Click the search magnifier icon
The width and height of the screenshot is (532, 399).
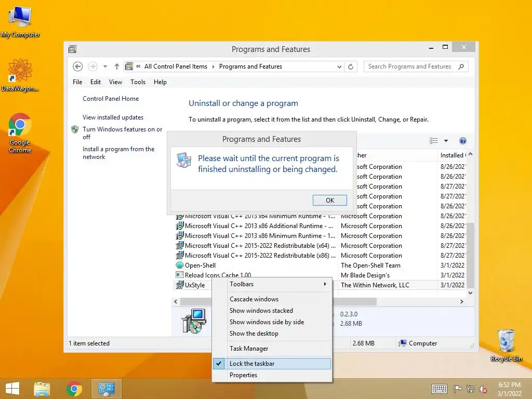(x=461, y=66)
